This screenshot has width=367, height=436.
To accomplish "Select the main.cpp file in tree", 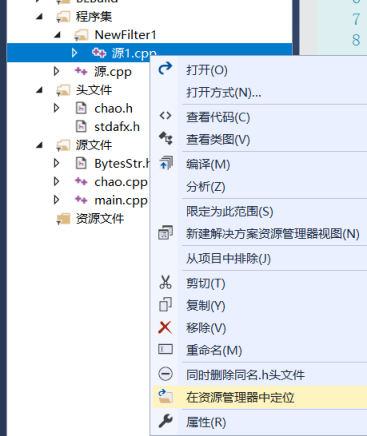I will tap(121, 200).
